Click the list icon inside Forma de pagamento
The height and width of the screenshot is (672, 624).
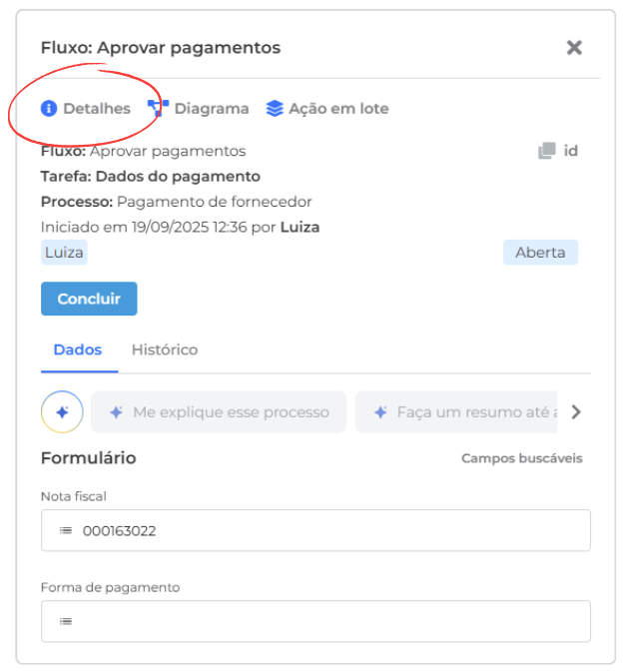66,621
